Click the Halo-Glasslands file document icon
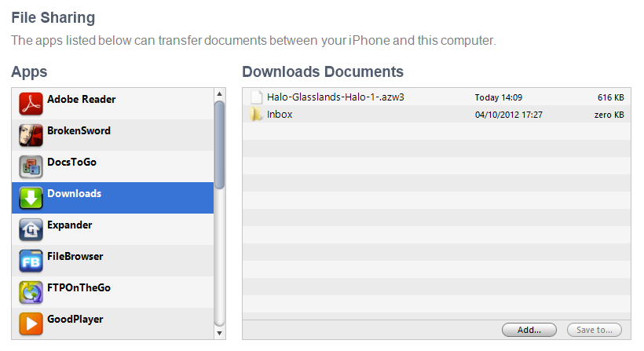 click(x=256, y=97)
